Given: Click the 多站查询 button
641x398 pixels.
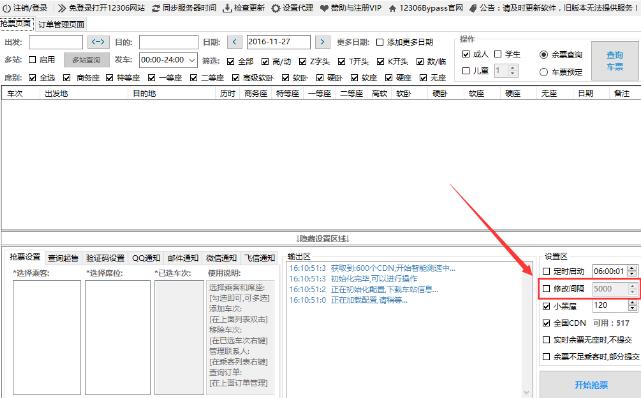Looking at the screenshot, I should pyautogui.click(x=87, y=60).
